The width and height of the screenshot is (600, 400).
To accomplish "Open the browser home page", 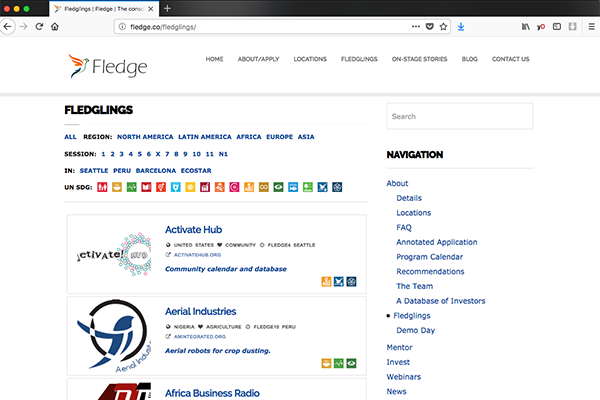I will click(55, 27).
